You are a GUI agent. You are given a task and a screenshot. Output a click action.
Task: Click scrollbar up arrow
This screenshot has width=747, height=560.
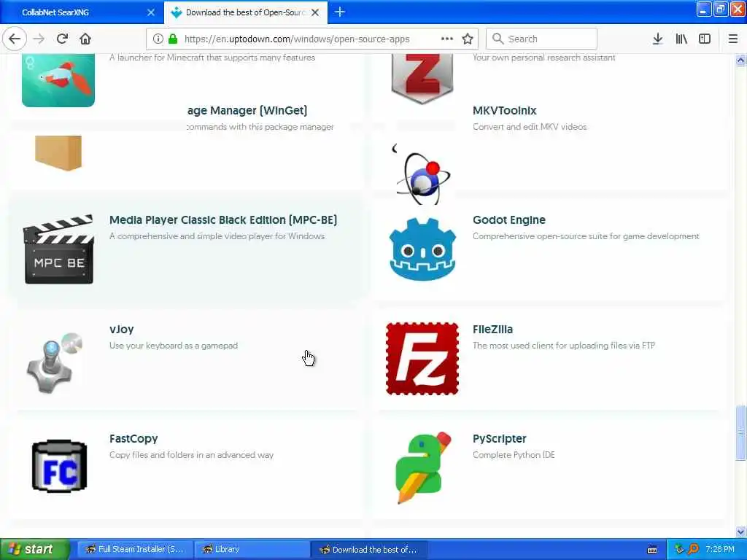(x=740, y=60)
